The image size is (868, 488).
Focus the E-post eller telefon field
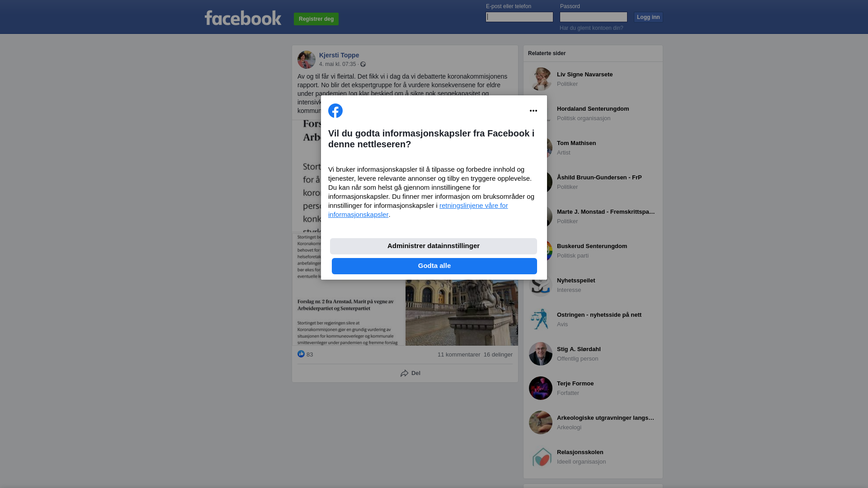[519, 17]
